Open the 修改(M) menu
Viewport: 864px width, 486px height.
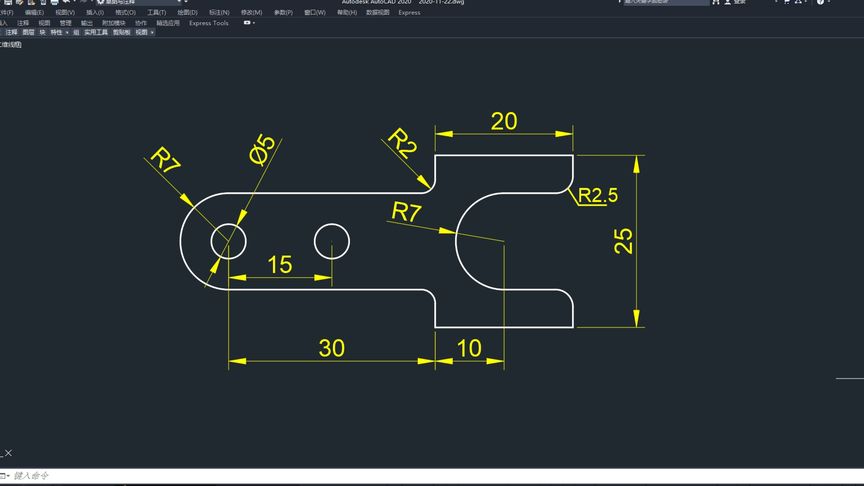(x=251, y=12)
